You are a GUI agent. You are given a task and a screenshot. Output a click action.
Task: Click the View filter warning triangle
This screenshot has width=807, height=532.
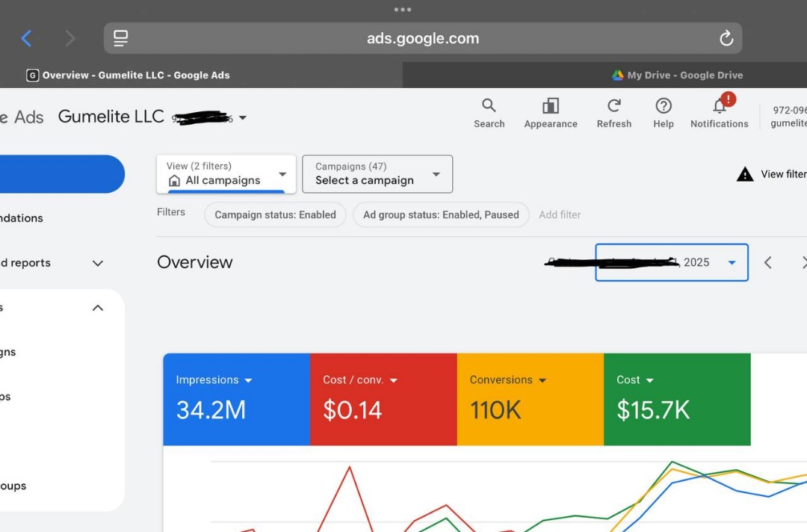[745, 174]
